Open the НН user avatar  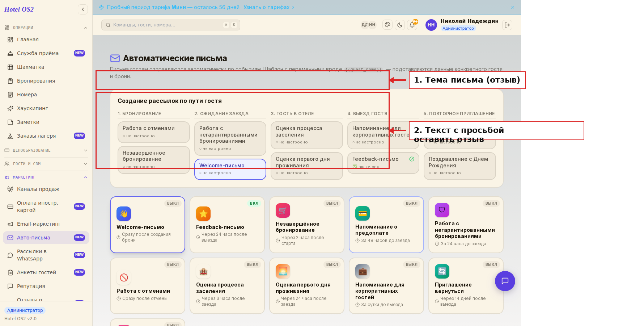(x=431, y=25)
